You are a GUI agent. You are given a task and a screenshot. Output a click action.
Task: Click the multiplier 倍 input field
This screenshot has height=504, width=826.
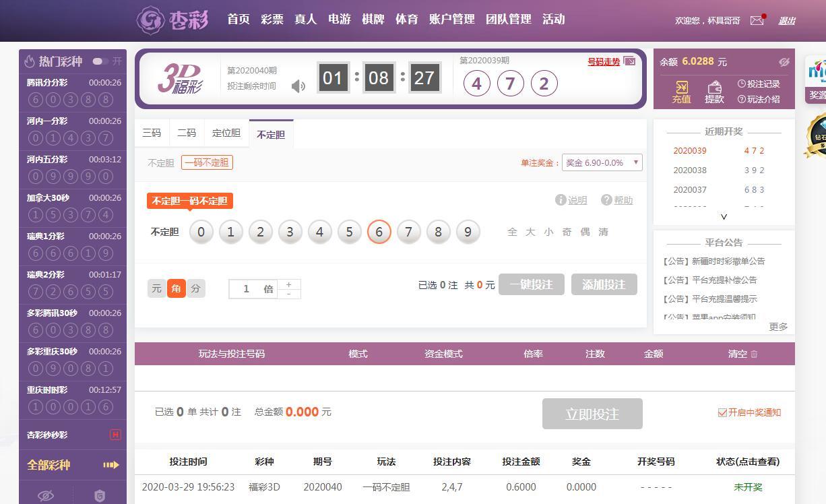point(253,289)
